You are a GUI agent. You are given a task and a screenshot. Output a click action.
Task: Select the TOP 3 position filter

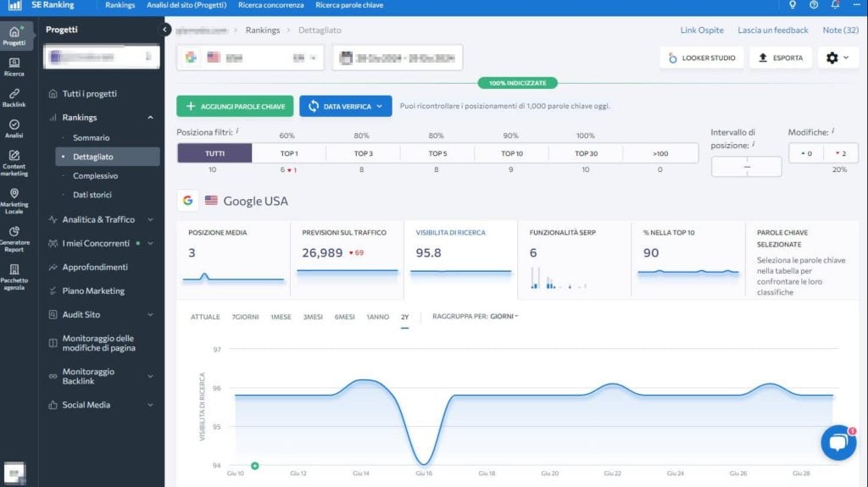(x=364, y=153)
